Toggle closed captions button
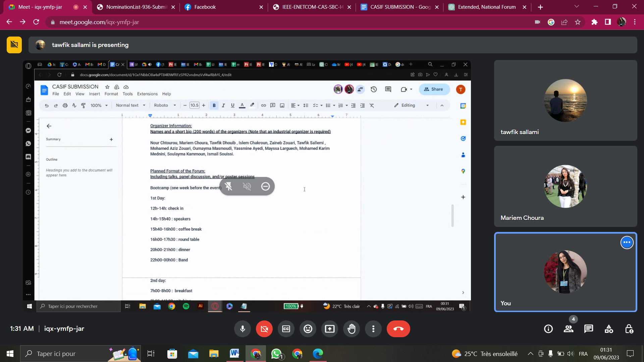 tap(286, 329)
